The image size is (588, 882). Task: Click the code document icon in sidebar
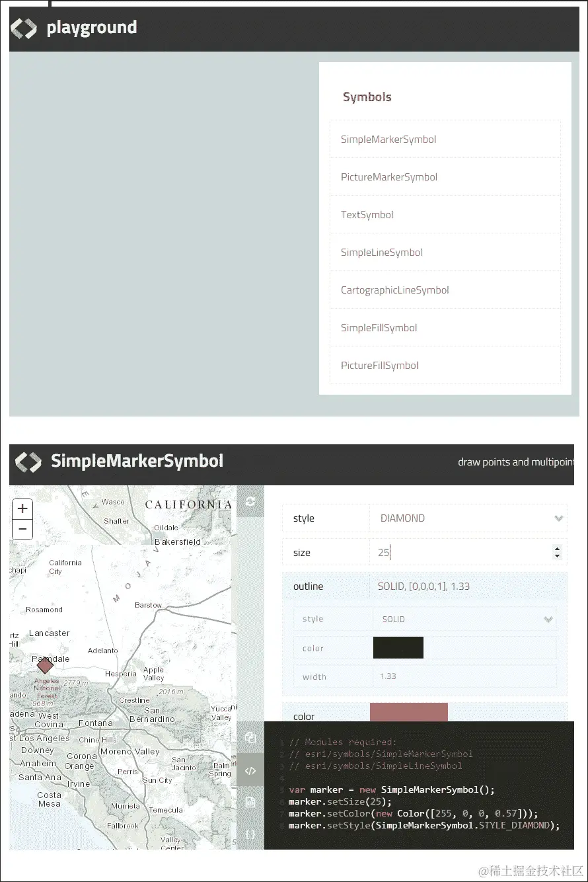(250, 802)
